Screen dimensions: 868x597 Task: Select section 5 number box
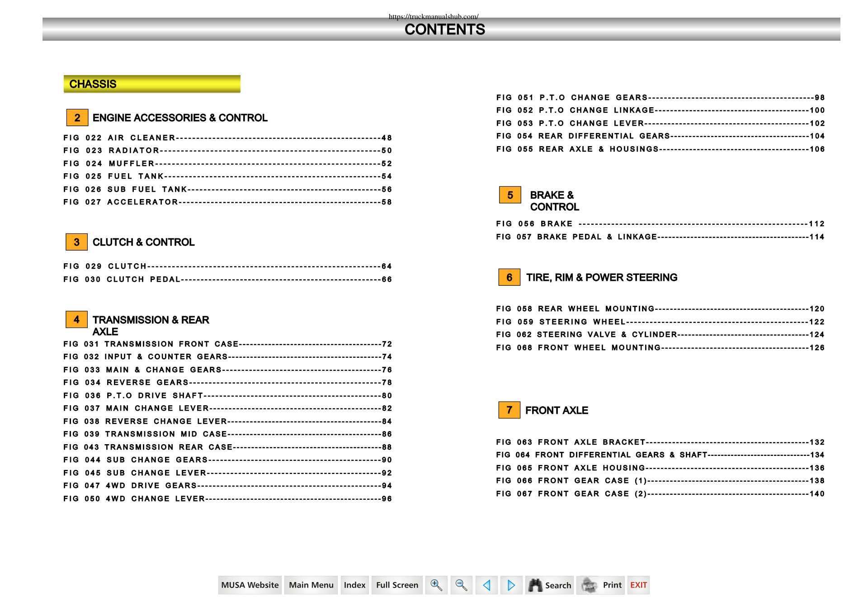pyautogui.click(x=510, y=195)
